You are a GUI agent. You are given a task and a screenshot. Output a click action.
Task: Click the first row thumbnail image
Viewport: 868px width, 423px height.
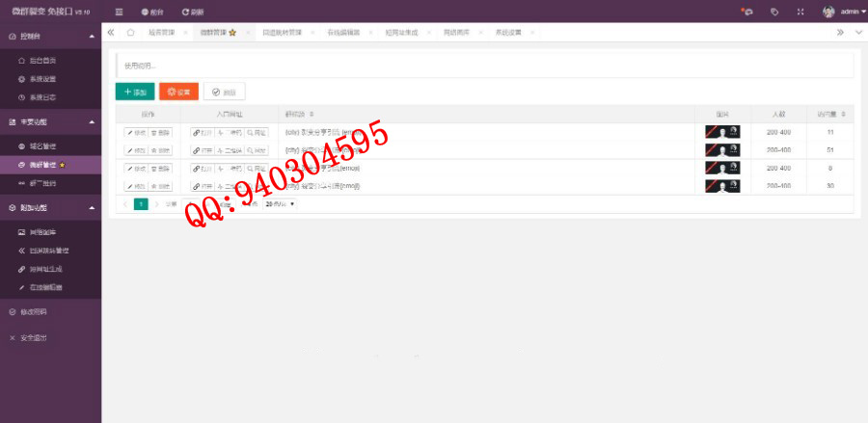[722, 132]
